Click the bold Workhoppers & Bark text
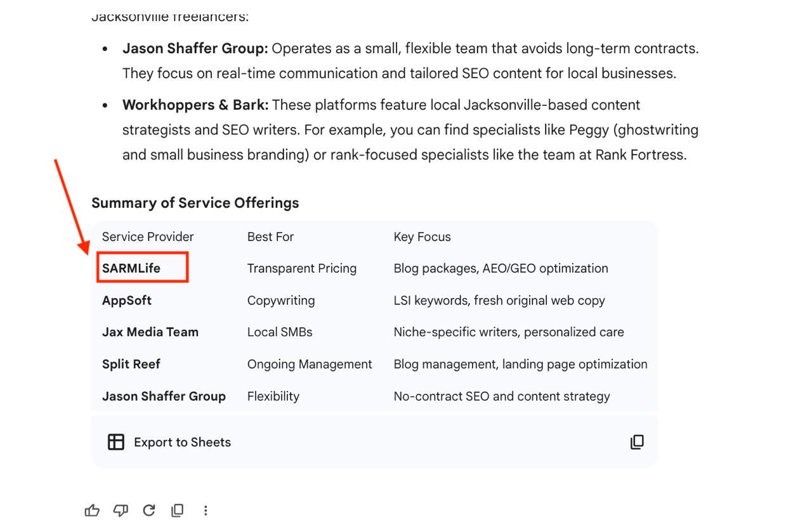812x523 pixels. (x=195, y=105)
